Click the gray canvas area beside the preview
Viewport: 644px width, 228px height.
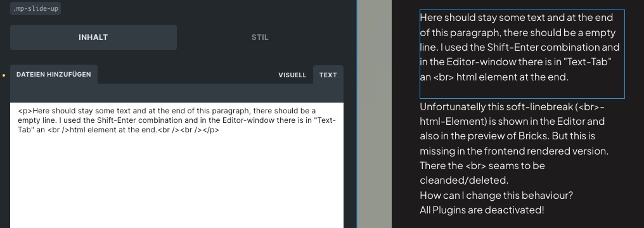pyautogui.click(x=375, y=114)
